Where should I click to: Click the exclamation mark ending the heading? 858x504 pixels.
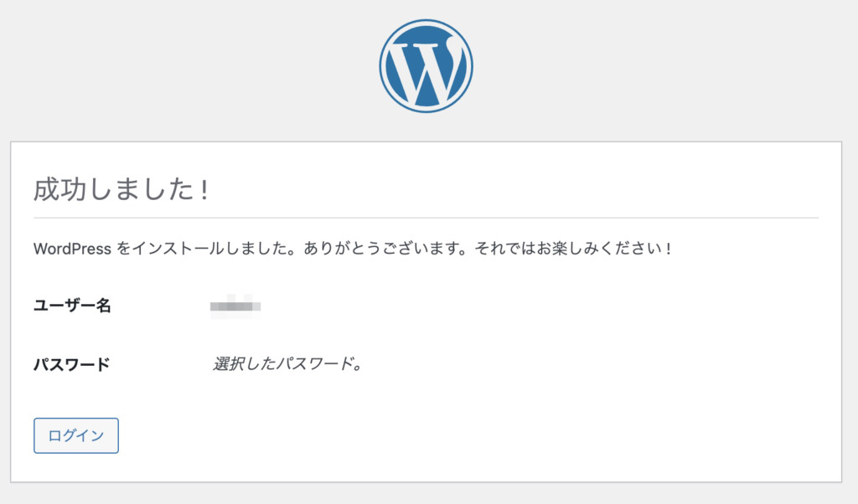(204, 189)
